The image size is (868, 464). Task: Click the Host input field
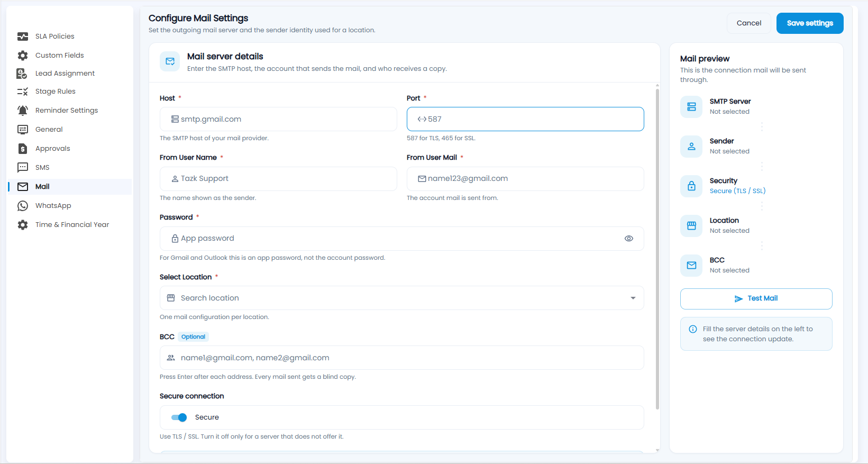click(278, 119)
